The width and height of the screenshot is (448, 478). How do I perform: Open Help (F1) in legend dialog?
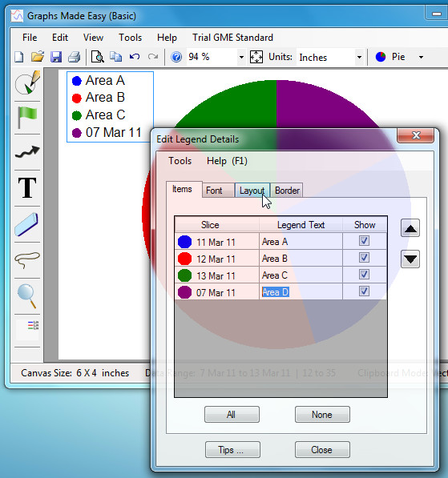click(x=227, y=161)
